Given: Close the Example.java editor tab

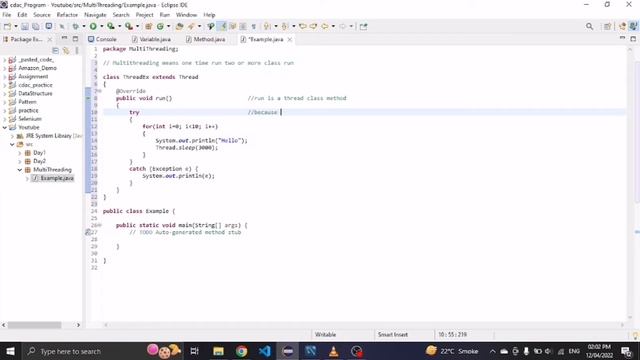Looking at the screenshot, I should [290, 40].
